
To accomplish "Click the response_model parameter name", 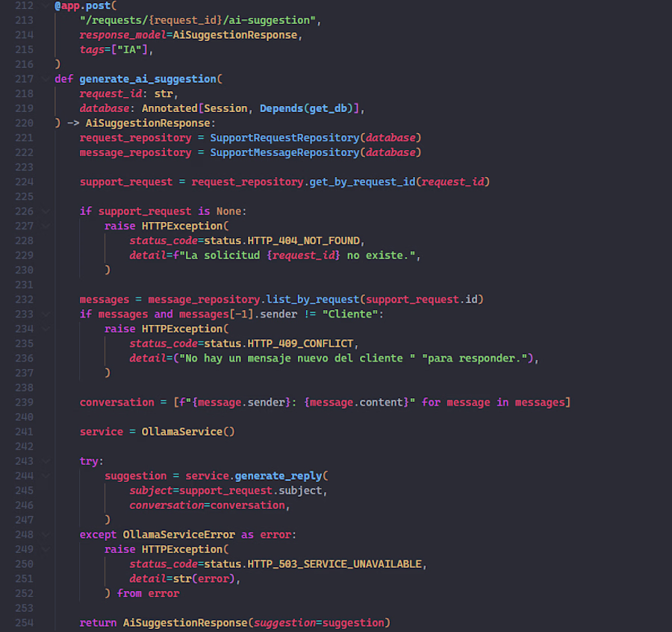I will coord(122,35).
